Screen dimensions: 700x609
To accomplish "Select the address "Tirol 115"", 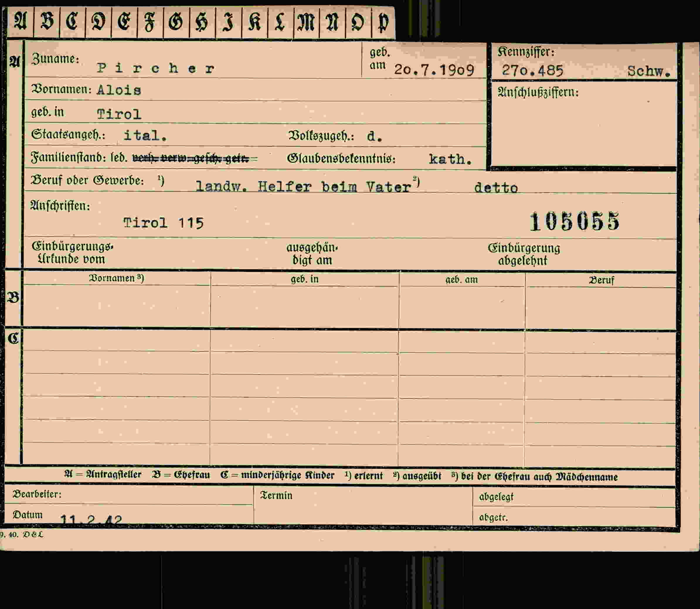I will click(x=164, y=223).
